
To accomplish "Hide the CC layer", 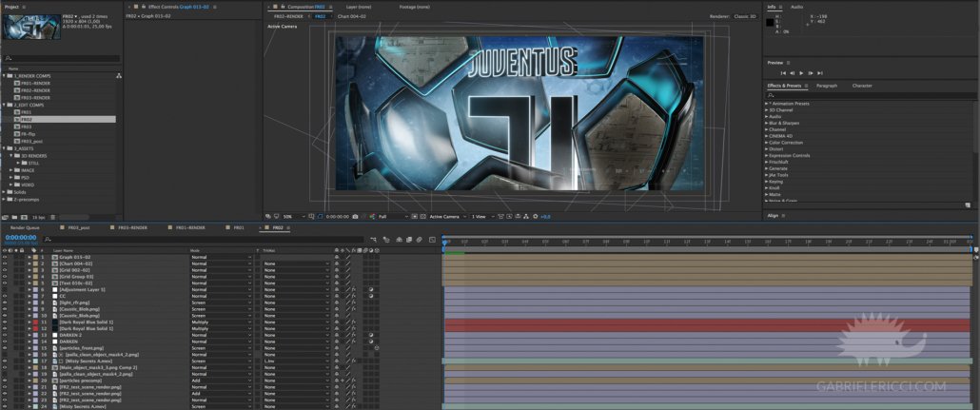I will (x=5, y=296).
